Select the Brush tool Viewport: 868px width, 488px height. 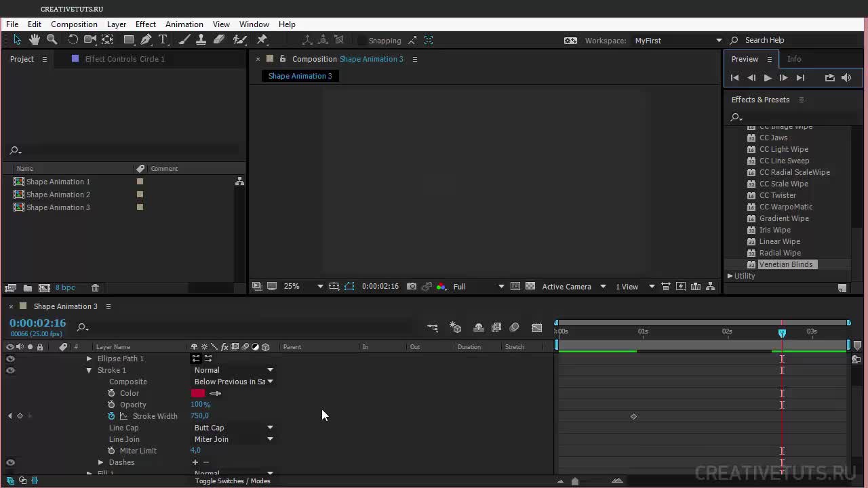184,40
